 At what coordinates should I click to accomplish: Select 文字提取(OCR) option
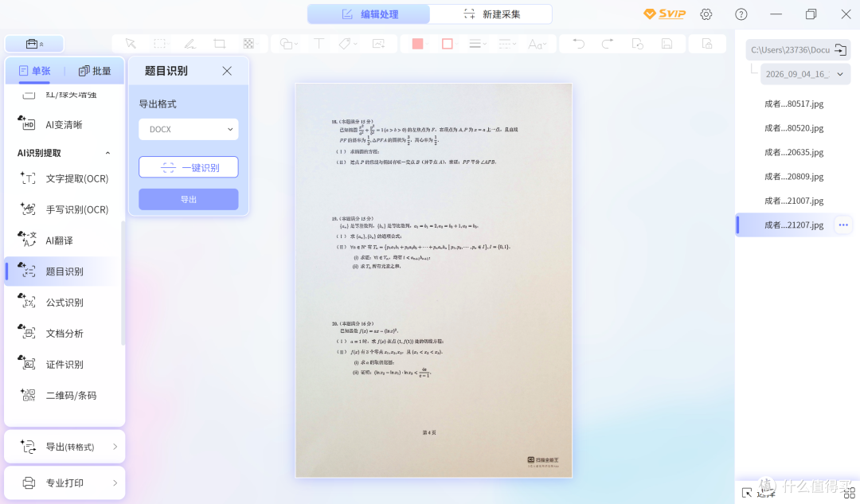pos(64,178)
